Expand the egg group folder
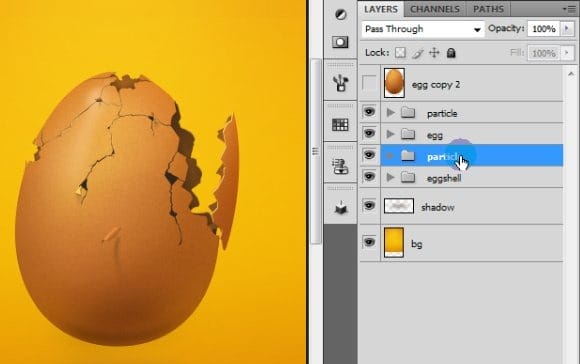The width and height of the screenshot is (580, 364). point(390,134)
